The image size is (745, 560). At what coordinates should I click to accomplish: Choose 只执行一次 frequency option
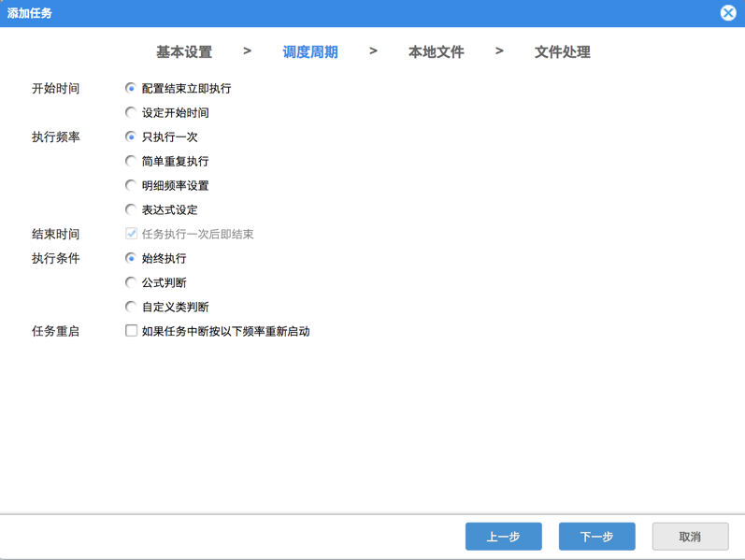tap(131, 136)
